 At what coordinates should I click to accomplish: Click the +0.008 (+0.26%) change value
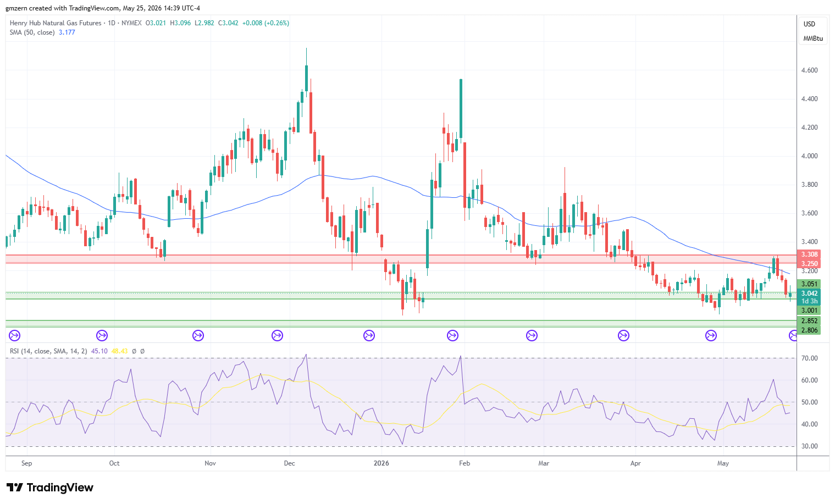point(266,23)
